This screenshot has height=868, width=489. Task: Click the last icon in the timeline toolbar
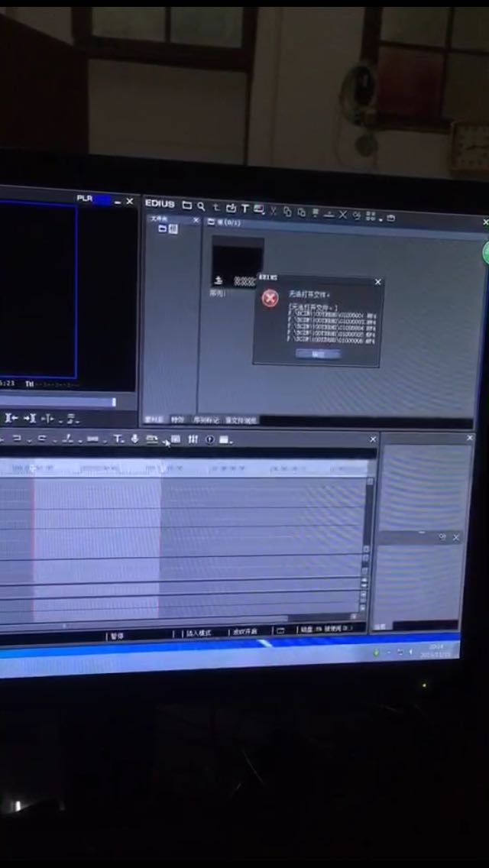click(x=225, y=440)
